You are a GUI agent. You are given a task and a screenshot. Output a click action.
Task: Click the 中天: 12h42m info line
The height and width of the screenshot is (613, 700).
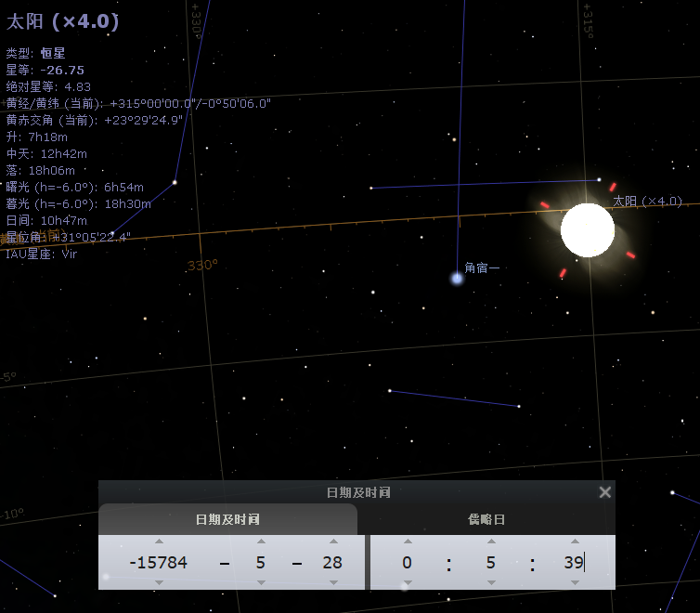[x=46, y=153]
